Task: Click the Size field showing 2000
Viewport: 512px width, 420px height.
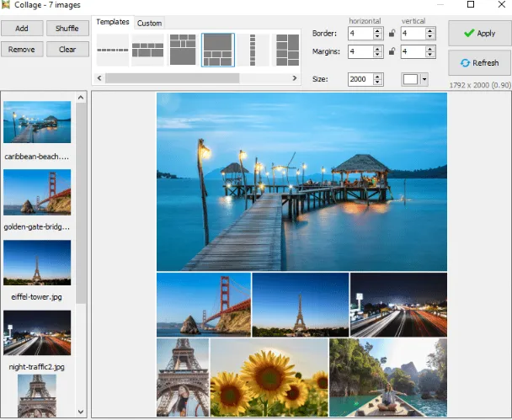Action: tap(360, 79)
